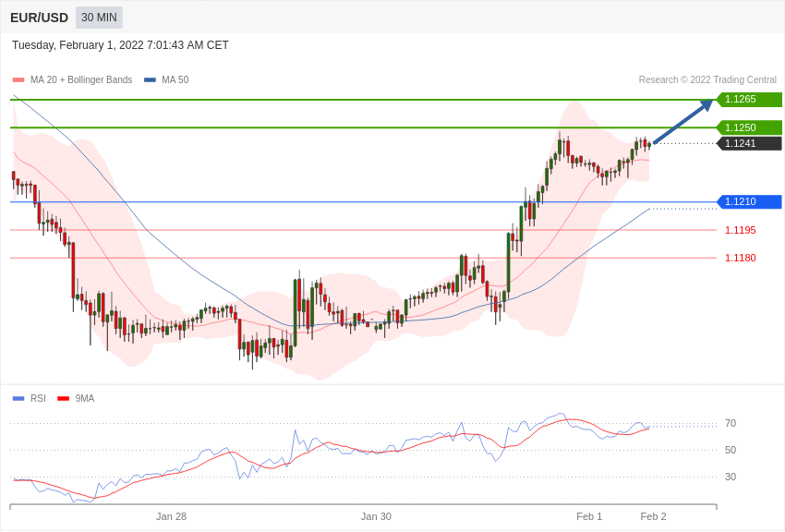The image size is (785, 532).
Task: Click the EUR/USD pair title
Action: pyautogui.click(x=39, y=18)
